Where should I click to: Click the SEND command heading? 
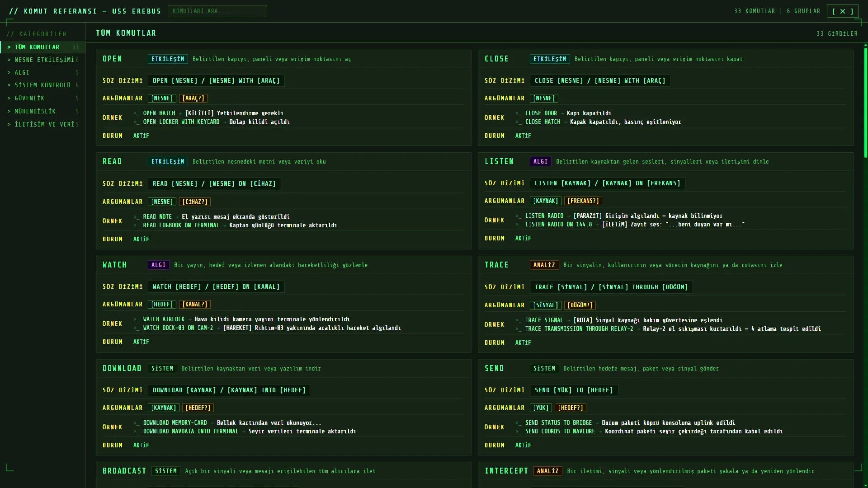click(494, 368)
